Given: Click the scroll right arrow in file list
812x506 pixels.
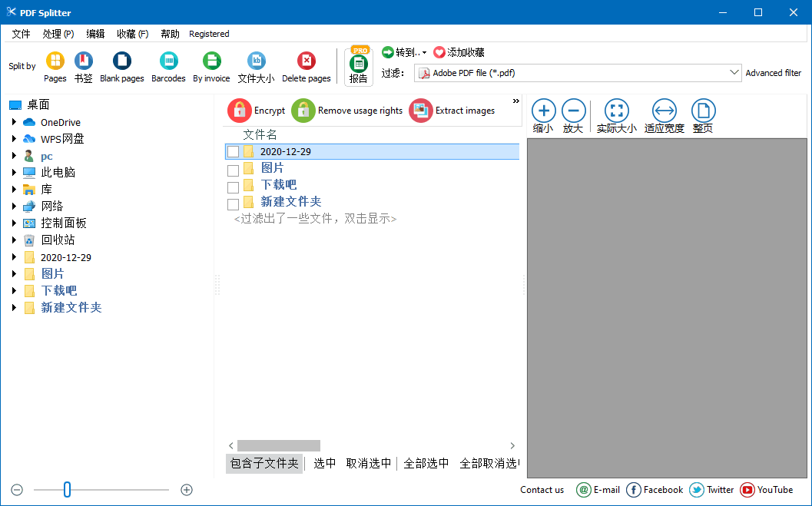Looking at the screenshot, I should point(512,446).
